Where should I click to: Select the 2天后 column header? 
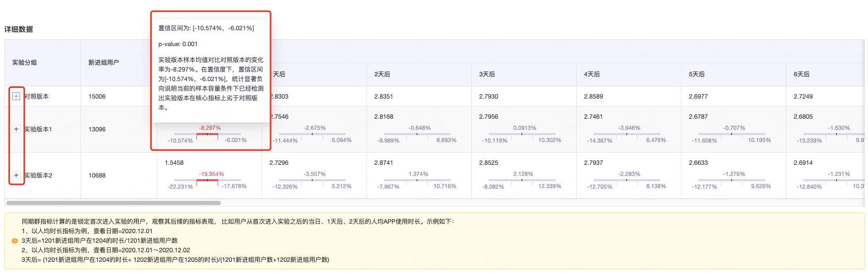click(382, 74)
